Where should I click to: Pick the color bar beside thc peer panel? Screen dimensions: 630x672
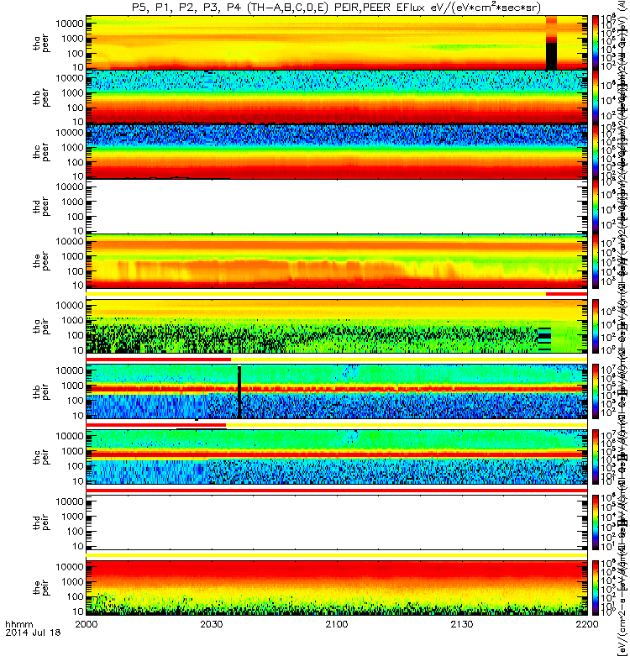(596, 152)
